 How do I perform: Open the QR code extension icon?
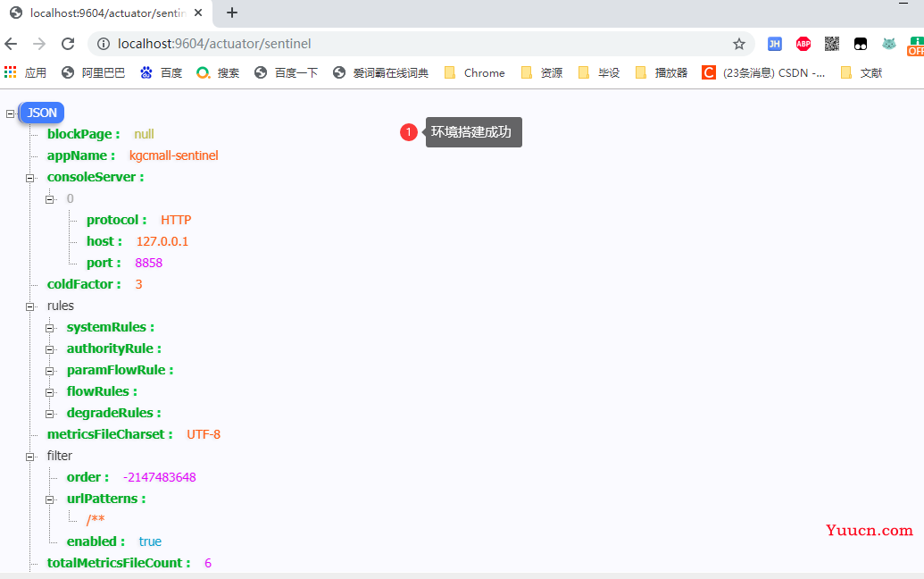tap(831, 44)
